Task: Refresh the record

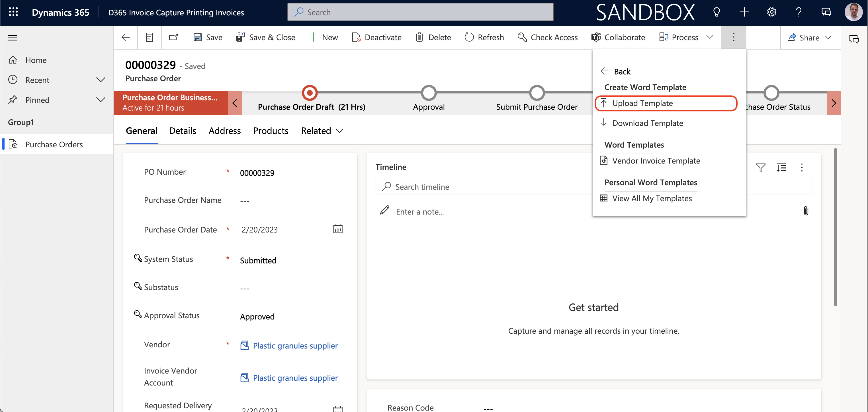Action: 484,37
